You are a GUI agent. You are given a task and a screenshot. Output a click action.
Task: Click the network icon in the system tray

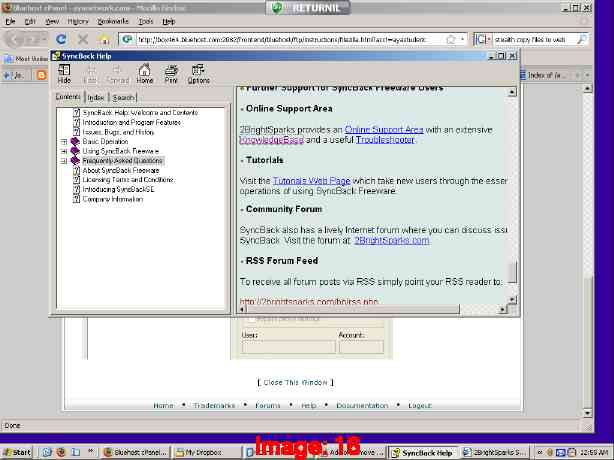(561, 452)
